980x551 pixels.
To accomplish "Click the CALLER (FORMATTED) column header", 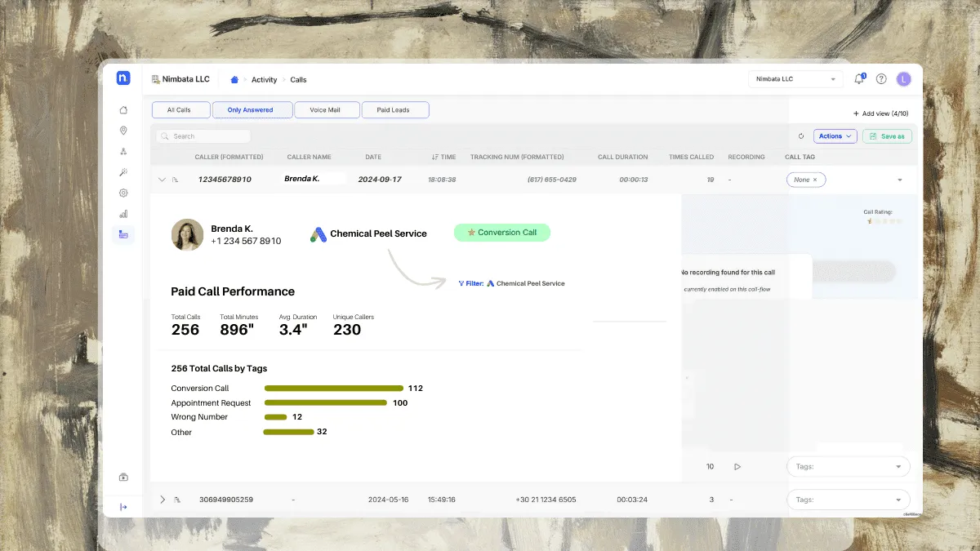I will tap(229, 157).
